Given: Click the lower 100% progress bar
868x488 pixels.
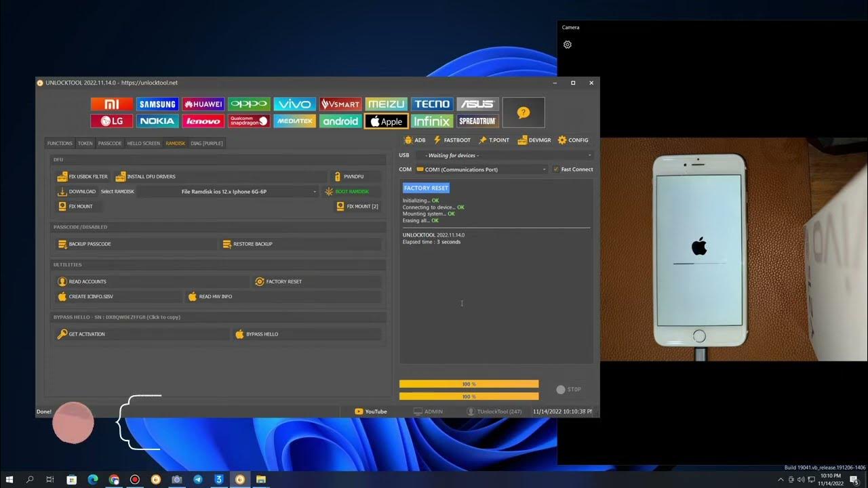Looking at the screenshot, I should pos(469,396).
